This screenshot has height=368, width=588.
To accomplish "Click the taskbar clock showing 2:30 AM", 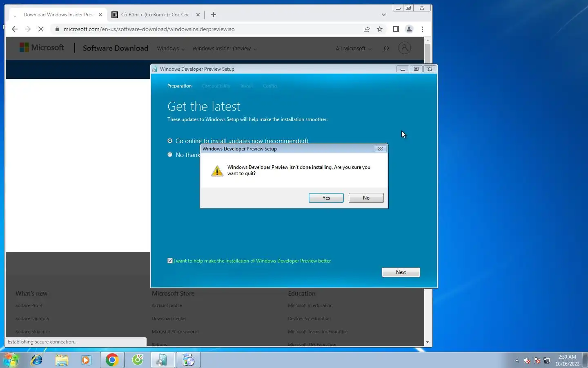I will 567,360.
